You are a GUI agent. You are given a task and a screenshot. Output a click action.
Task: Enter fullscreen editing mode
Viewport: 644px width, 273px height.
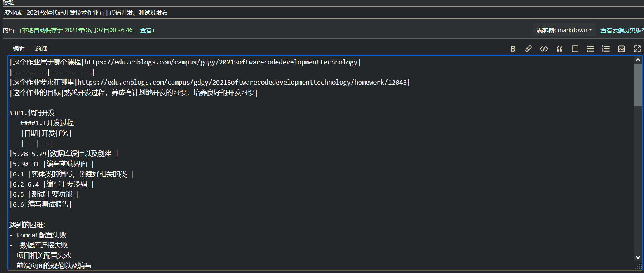pos(637,49)
